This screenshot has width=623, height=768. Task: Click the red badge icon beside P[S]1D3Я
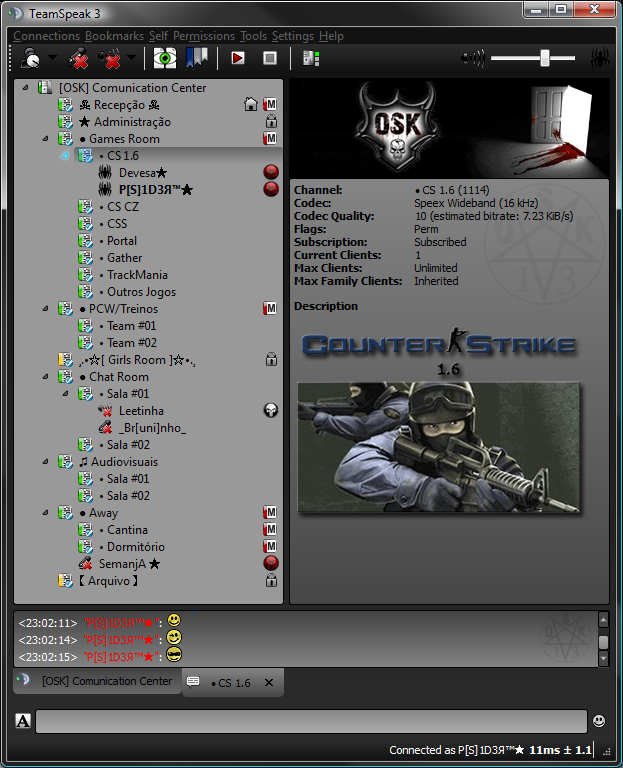click(271, 189)
